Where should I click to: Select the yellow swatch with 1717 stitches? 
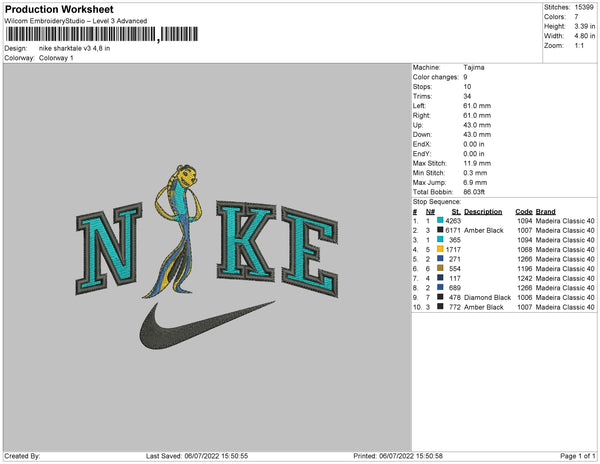(x=440, y=249)
